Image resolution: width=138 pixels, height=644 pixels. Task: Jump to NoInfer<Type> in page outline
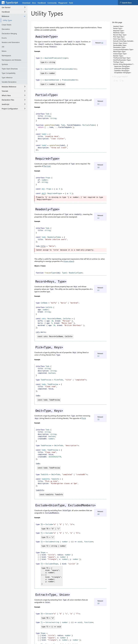tap(118, 56)
